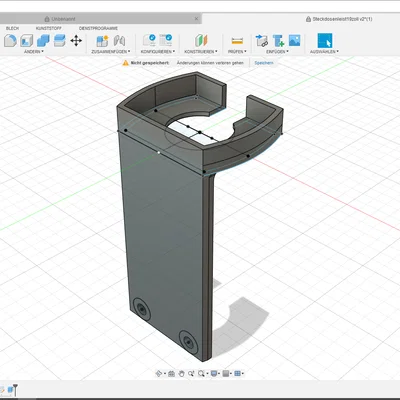Screen dimensions: 400x400
Task: Expand the KONSTRUIEREN dropdown menu
Action: (201, 52)
